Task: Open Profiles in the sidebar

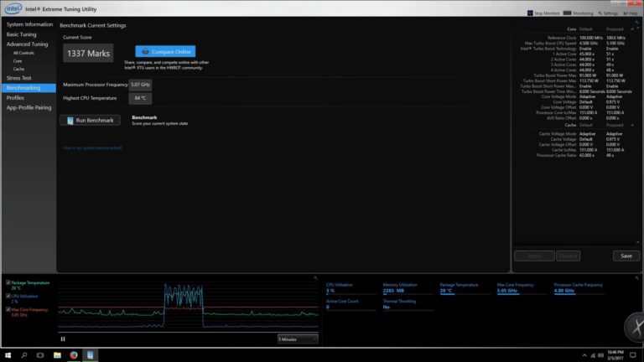Action: [x=16, y=97]
